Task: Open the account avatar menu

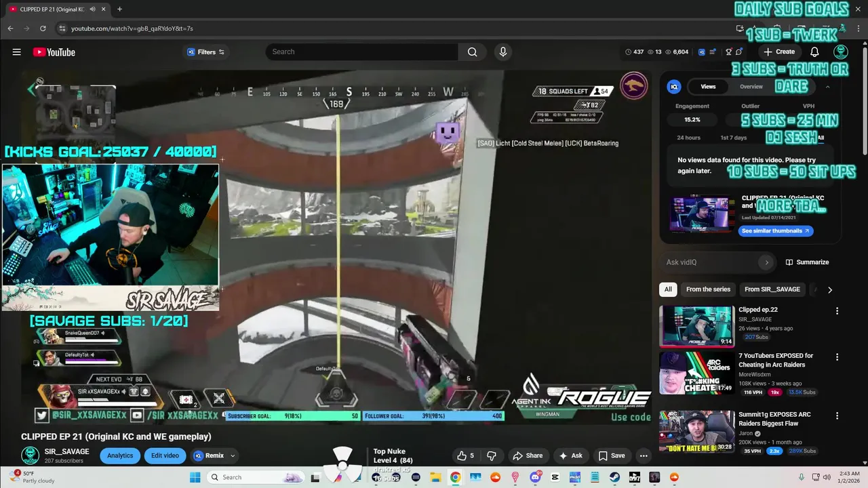Action: (x=840, y=52)
